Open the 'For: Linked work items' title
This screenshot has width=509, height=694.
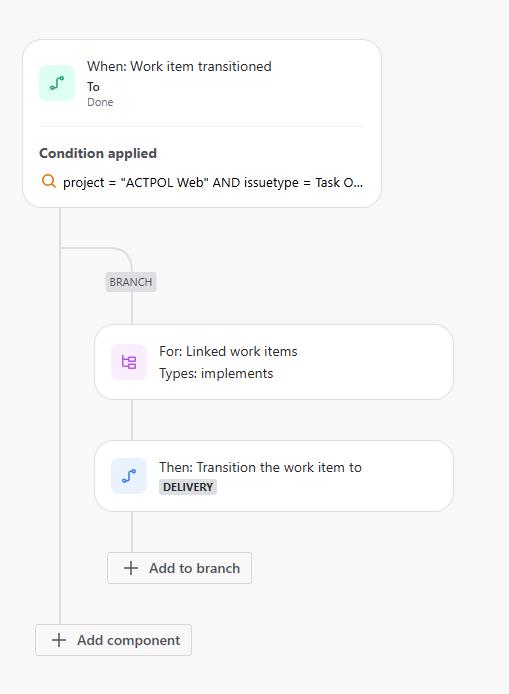click(228, 351)
